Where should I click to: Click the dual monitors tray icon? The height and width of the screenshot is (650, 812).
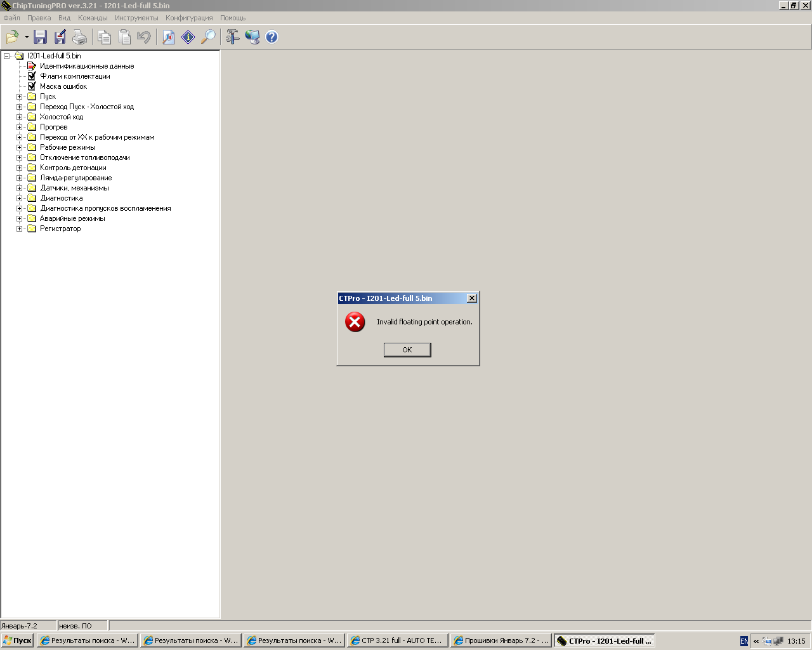(x=778, y=641)
